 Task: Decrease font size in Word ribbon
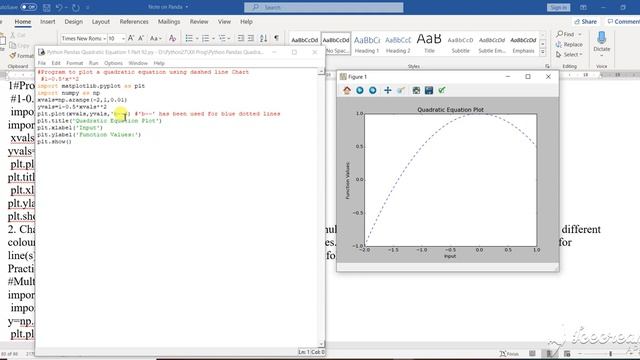coord(141,38)
